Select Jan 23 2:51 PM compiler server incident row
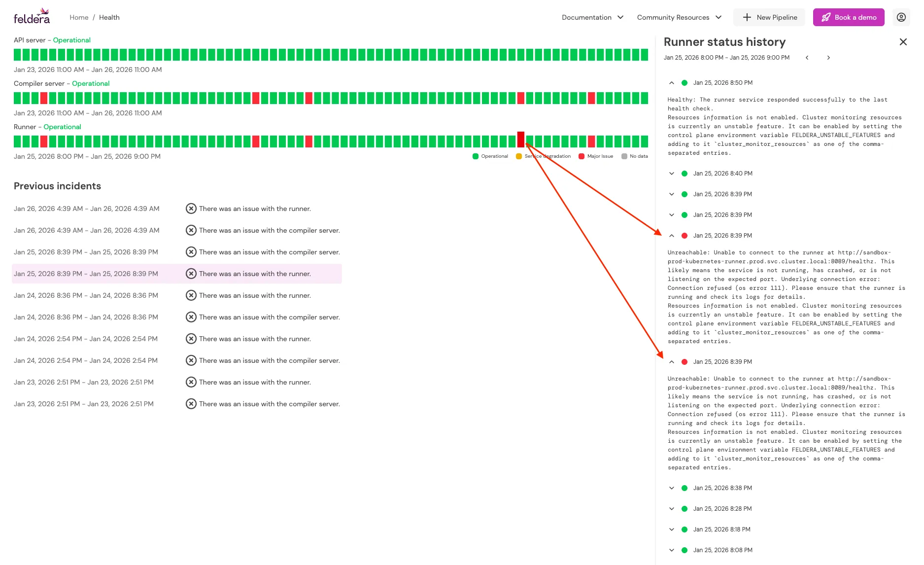Screen dimensions: 924x565 coord(177,404)
